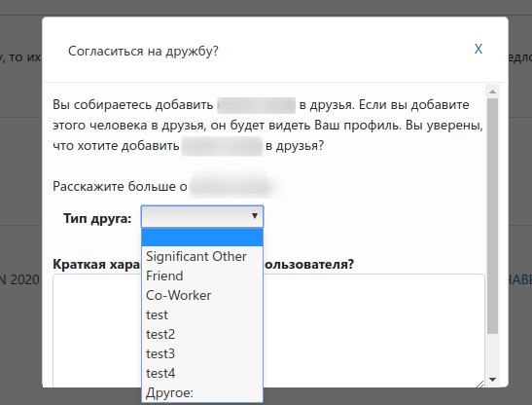Select the test option
532x405 pixels.
[x=202, y=315]
